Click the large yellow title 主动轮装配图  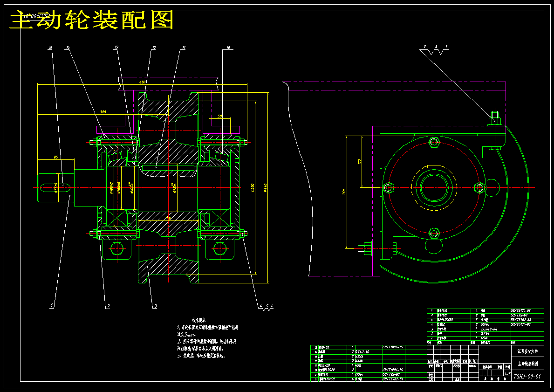coord(91,20)
